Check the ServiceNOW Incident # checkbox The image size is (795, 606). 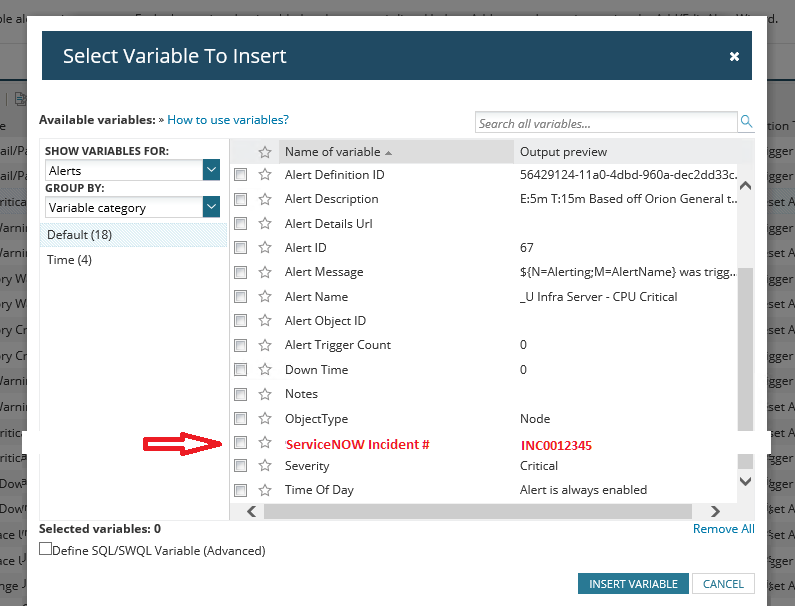coord(240,443)
